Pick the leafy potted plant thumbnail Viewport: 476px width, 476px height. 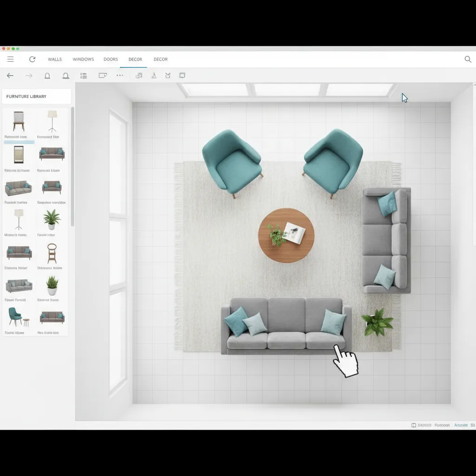click(52, 219)
